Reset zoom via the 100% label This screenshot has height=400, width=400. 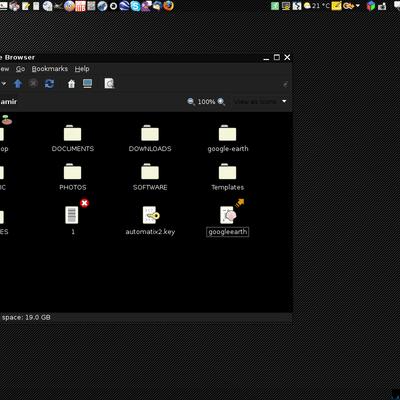[x=206, y=102]
